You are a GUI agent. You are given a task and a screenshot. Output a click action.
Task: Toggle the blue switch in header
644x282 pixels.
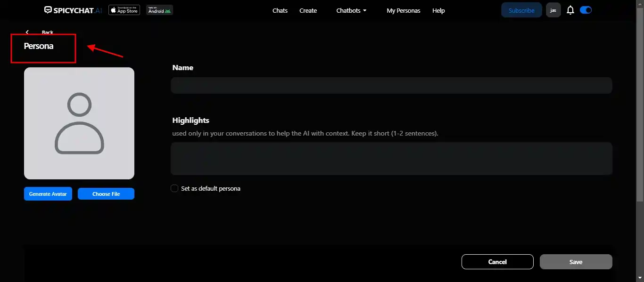(586, 10)
